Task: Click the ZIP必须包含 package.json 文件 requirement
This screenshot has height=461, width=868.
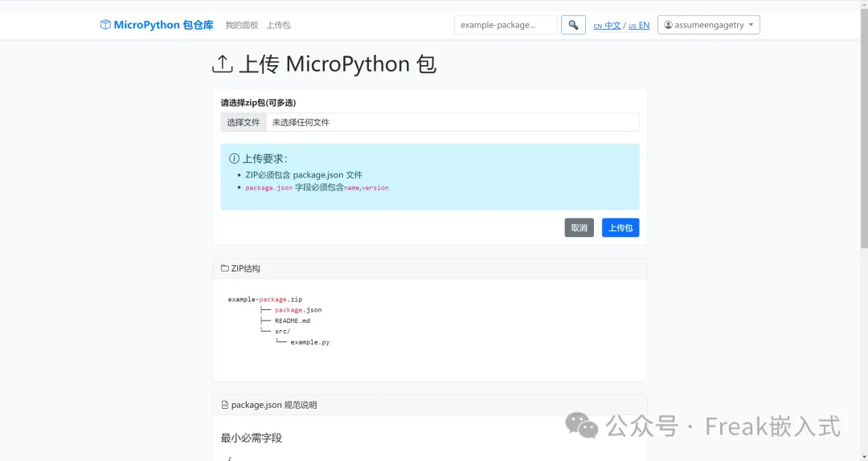Action: [x=304, y=175]
